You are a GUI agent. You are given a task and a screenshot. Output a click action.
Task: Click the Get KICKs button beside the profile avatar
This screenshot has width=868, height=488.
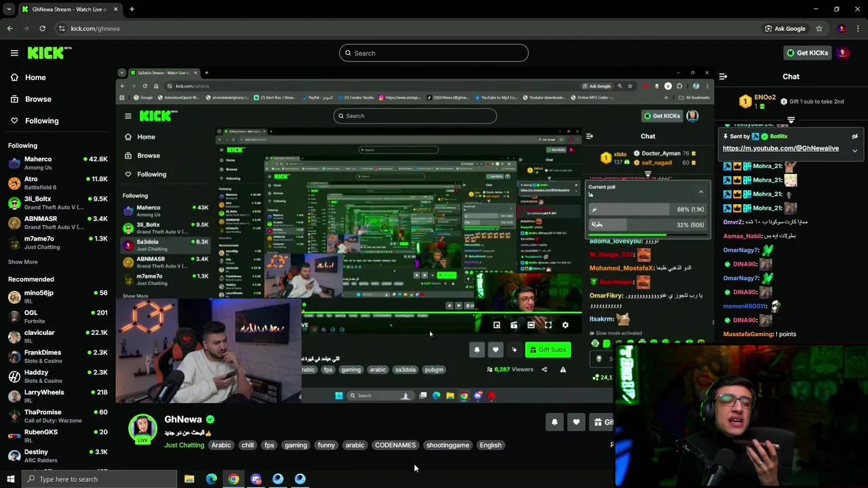807,53
